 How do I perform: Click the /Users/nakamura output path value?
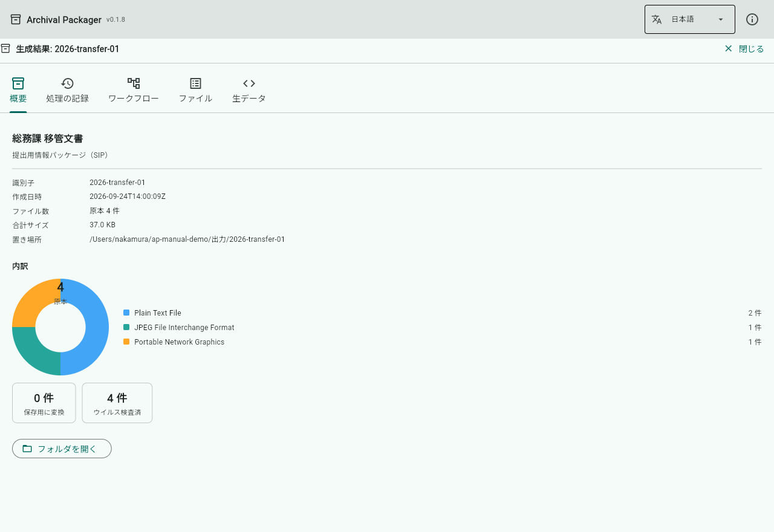(x=187, y=239)
